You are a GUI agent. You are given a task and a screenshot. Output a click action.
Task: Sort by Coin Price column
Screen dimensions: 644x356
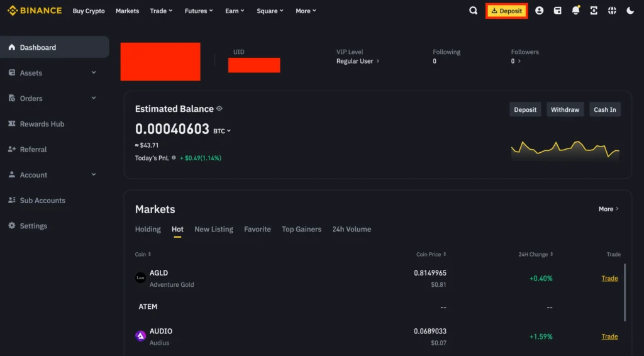tap(431, 254)
